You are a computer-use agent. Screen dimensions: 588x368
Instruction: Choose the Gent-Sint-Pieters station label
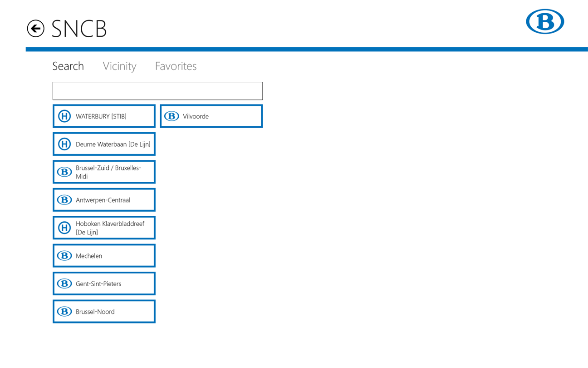[x=98, y=283]
